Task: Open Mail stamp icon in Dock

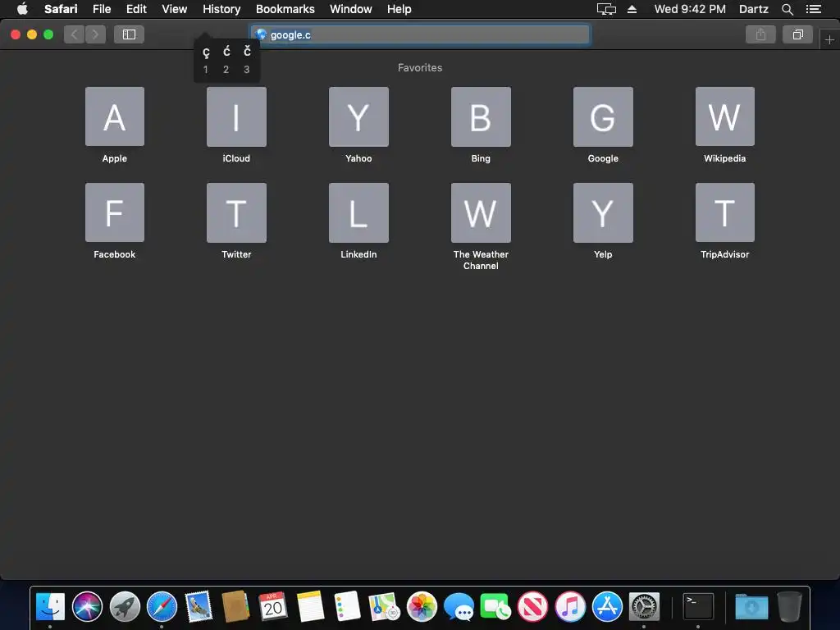Action: coord(199,607)
